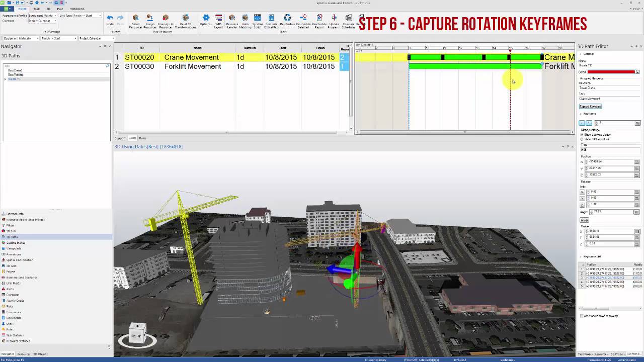Open the Support tab under task table
Screen dimensions: 644x362
click(x=120, y=138)
